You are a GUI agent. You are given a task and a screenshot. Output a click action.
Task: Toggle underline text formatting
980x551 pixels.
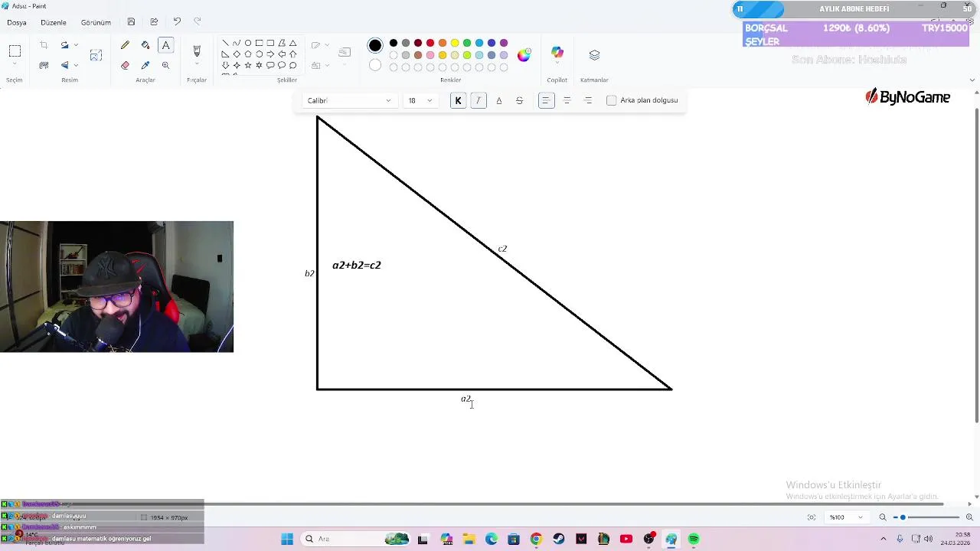(499, 100)
